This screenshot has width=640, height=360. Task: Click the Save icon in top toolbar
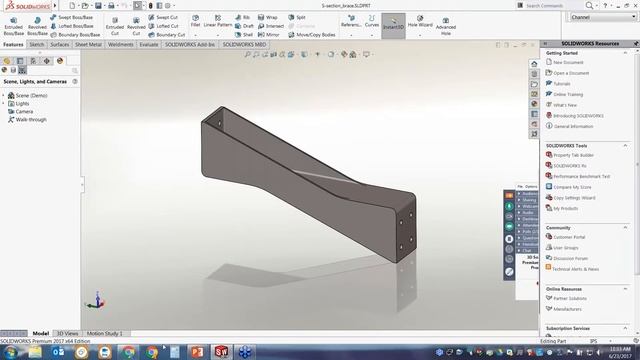(x=98, y=6)
